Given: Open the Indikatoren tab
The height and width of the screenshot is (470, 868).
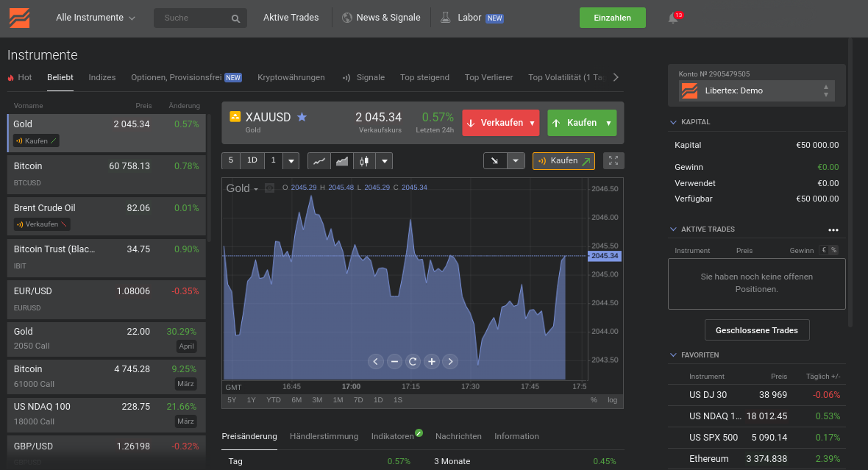Looking at the screenshot, I should (x=393, y=436).
